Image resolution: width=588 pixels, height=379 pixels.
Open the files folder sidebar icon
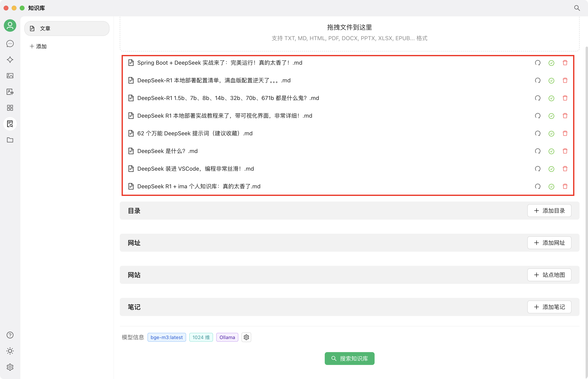10,140
